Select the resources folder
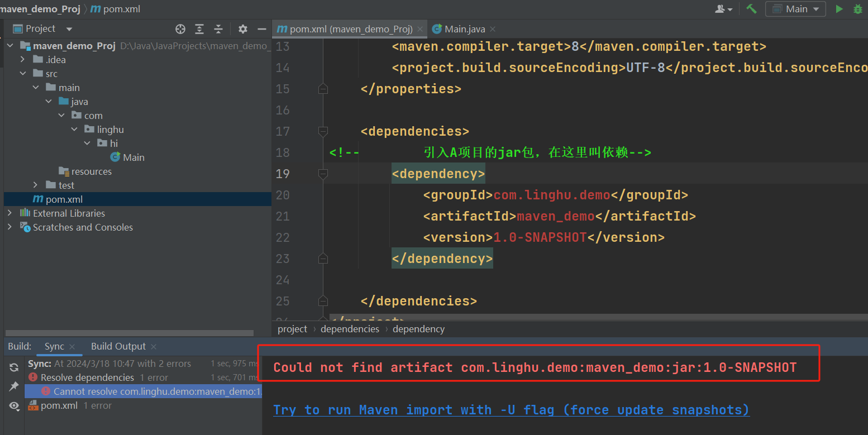The height and width of the screenshot is (435, 868). (85, 171)
